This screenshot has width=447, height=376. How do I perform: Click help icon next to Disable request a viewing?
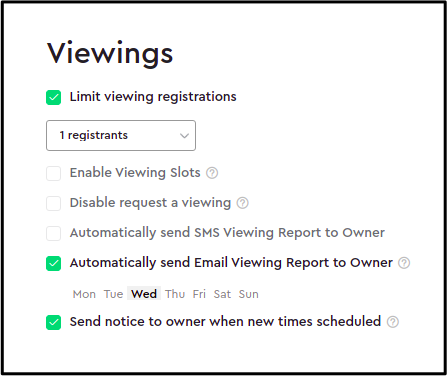[243, 203]
